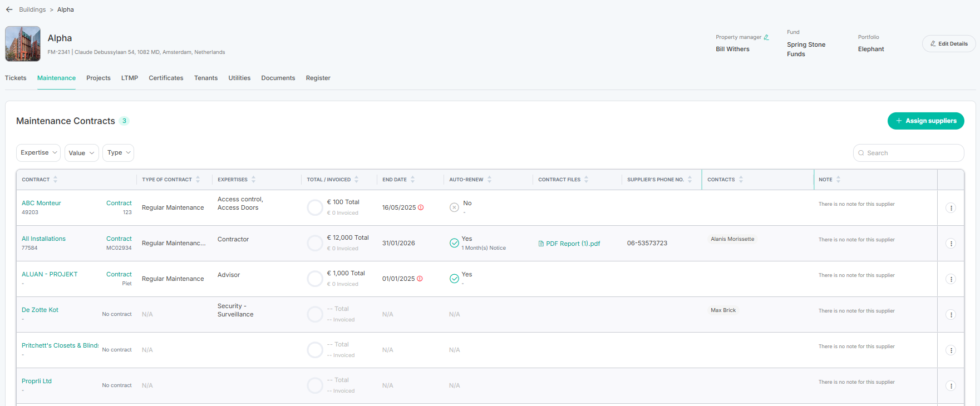The height and width of the screenshot is (406, 980).
Task: Open row menu for Proprli Ltd
Action: [x=951, y=386]
